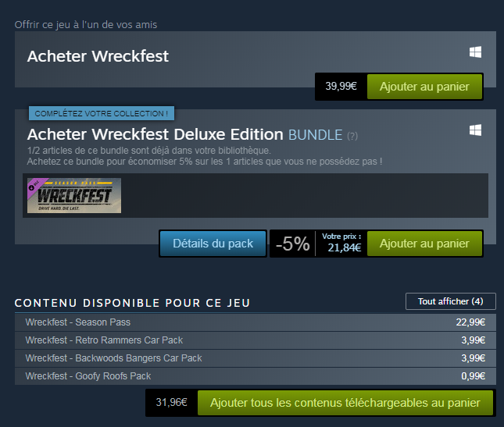
Task: Open Détails du pack
Action: (x=213, y=244)
